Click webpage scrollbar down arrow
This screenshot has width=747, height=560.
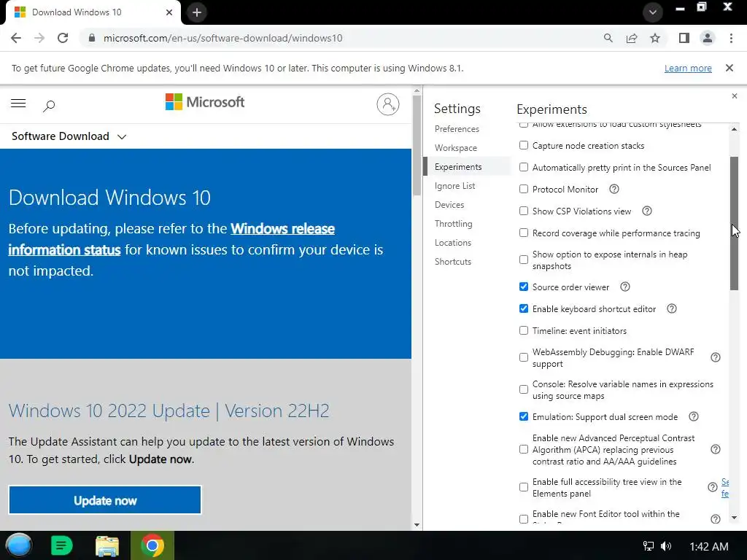coord(417,525)
